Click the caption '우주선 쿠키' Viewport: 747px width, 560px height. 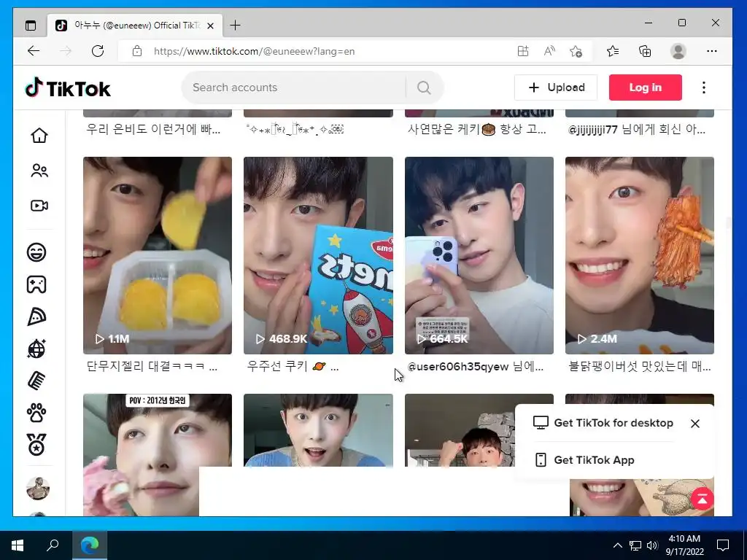tap(293, 367)
